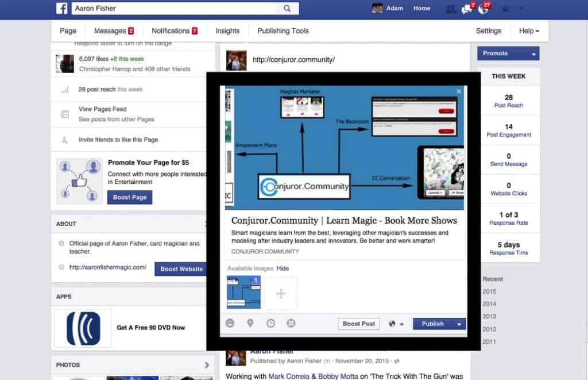This screenshot has height=380, width=588.
Task: Open the Messages tab
Action: click(114, 31)
